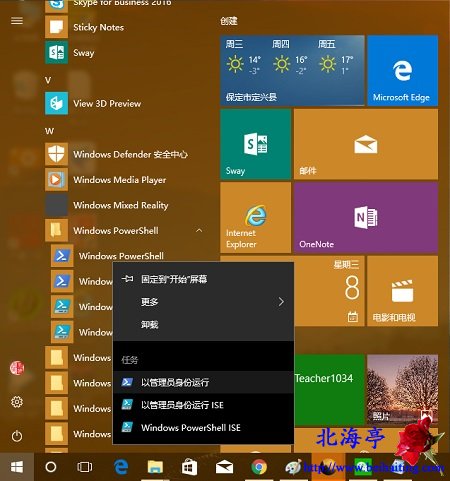Open Mail from the taskbar

[x=224, y=467]
